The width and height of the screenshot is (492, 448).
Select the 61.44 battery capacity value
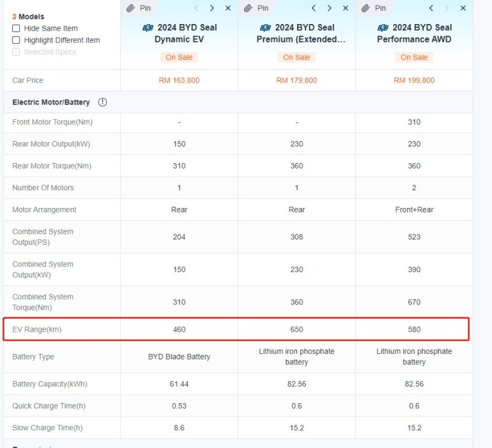[x=179, y=384]
